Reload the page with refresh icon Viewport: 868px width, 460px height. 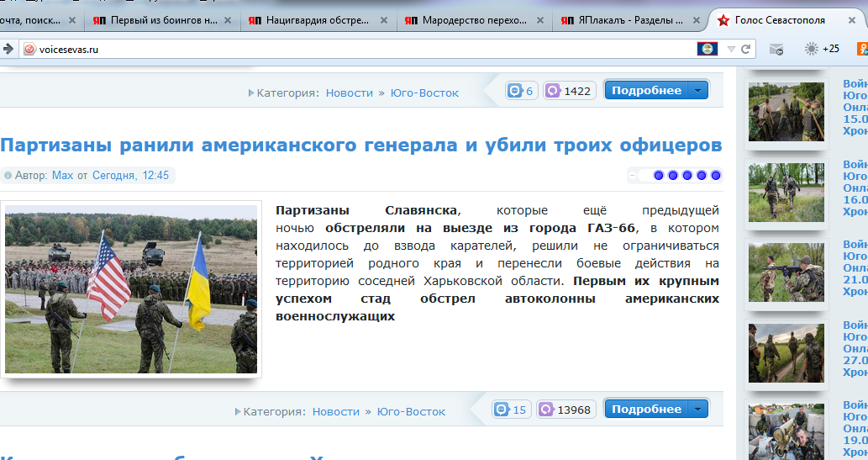point(745,49)
